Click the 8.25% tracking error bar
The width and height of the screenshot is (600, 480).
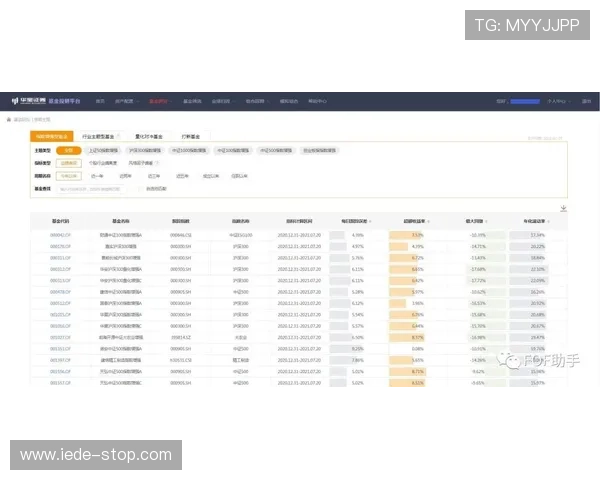(x=347, y=349)
